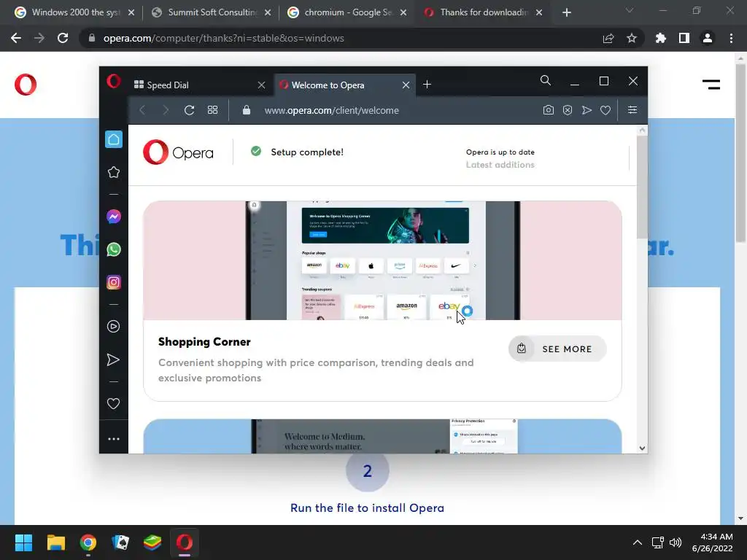Click the Chrome address bar URL

coord(223,38)
